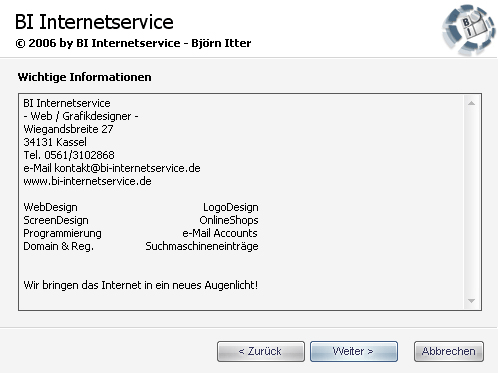Click the Wiegandsbreite 27 address line
Image resolution: width=498 pixels, height=373 pixels.
point(68,129)
